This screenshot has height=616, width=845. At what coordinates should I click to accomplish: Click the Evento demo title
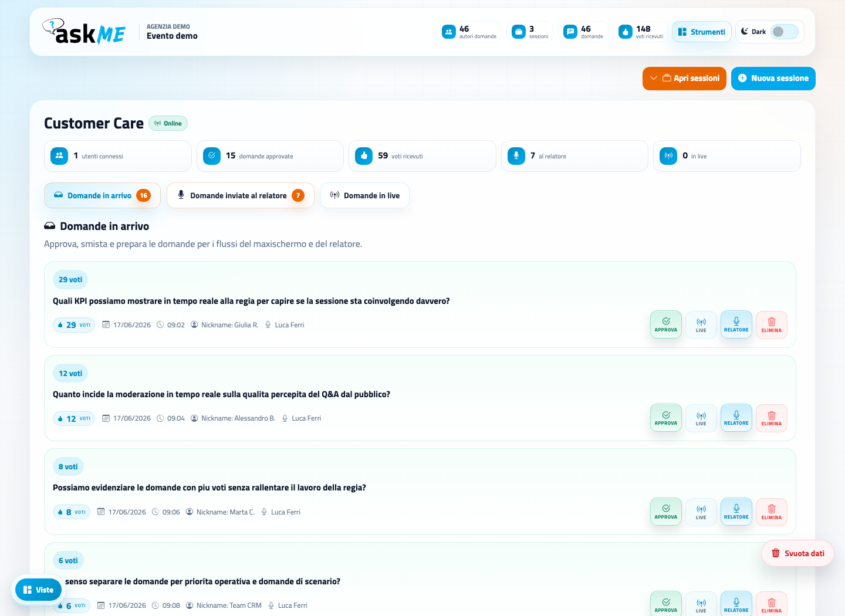point(172,36)
